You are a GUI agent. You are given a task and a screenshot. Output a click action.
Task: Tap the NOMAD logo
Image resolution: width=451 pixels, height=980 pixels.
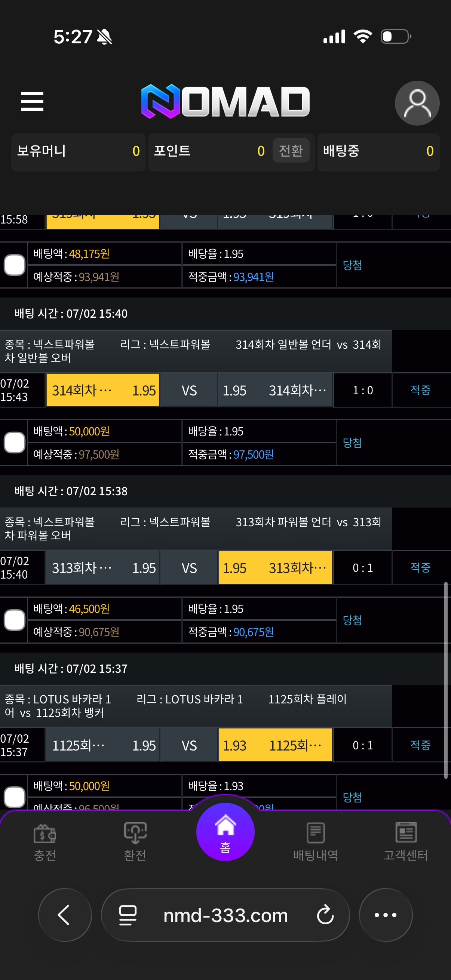coord(225,101)
